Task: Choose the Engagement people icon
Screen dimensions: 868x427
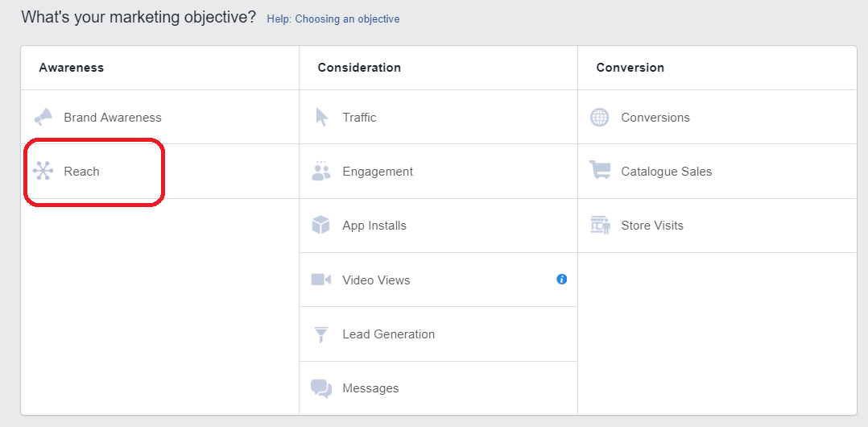Action: [x=321, y=171]
